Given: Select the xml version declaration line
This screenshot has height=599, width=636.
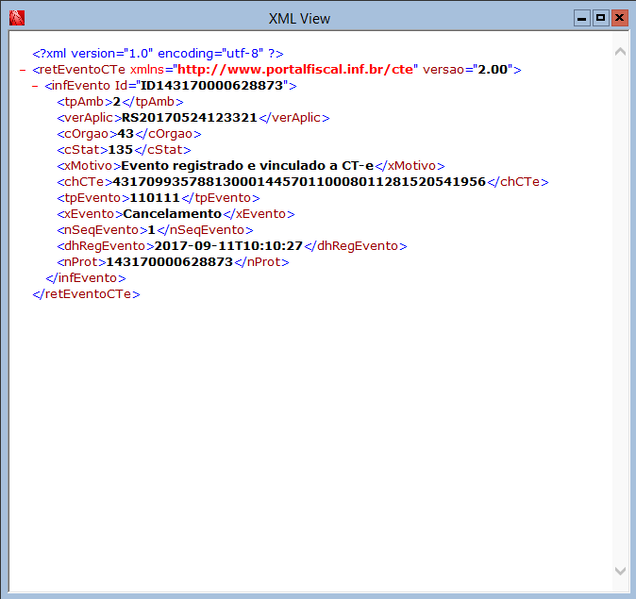Looking at the screenshot, I should pyautogui.click(x=158, y=54).
